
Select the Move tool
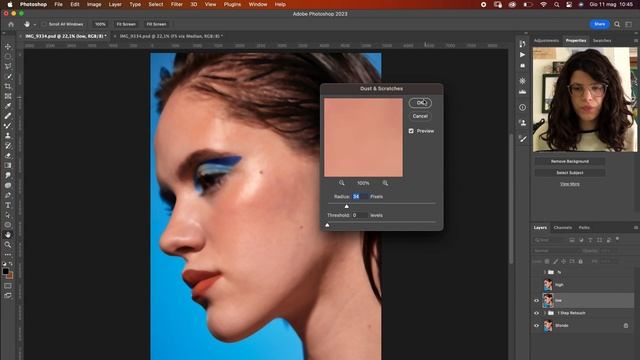click(8, 47)
